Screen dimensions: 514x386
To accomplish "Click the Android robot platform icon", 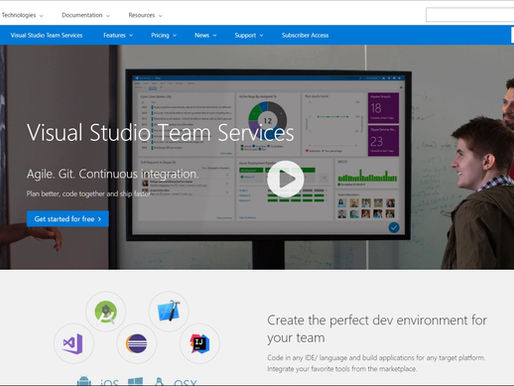I will [84, 381].
